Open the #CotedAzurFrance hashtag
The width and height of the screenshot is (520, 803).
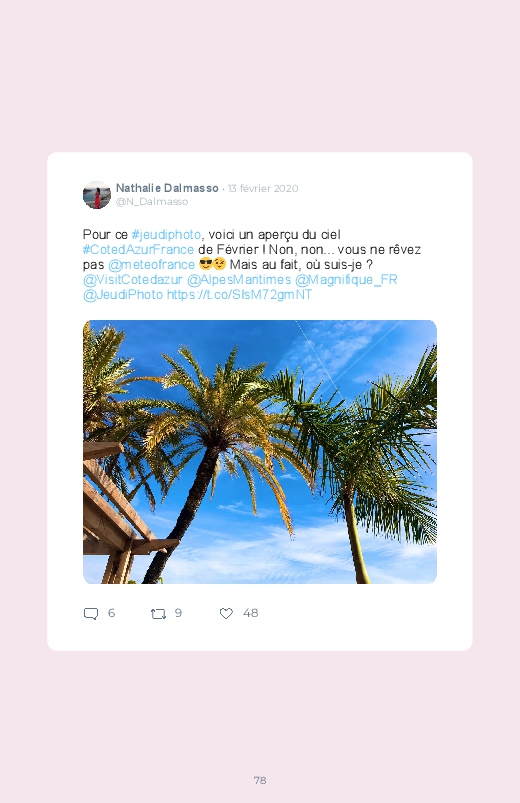pyautogui.click(x=138, y=249)
